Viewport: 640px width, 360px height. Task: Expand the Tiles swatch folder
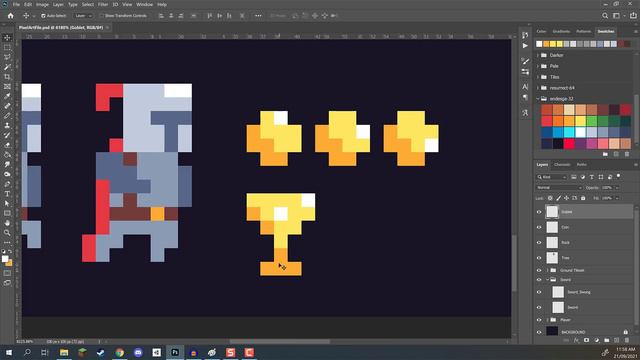click(538, 77)
